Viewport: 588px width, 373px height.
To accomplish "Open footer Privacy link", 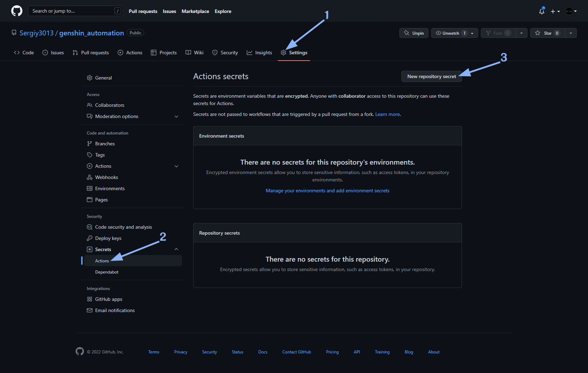I will (181, 352).
